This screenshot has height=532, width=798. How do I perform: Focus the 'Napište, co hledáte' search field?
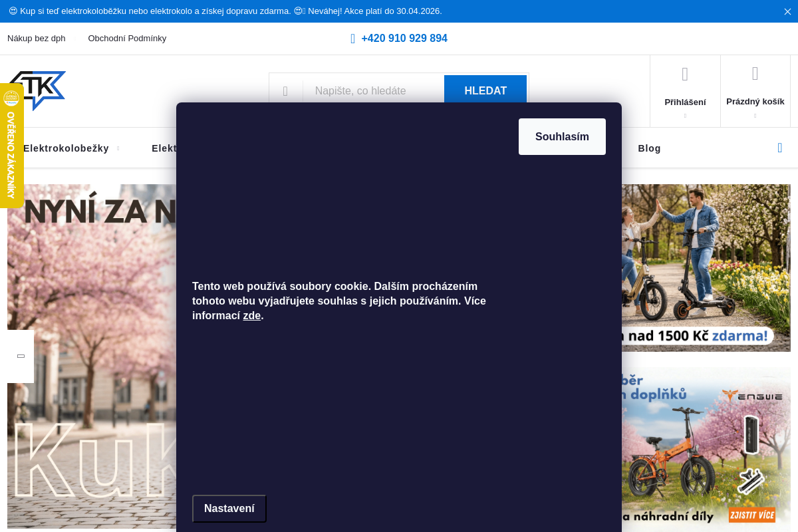(372, 91)
